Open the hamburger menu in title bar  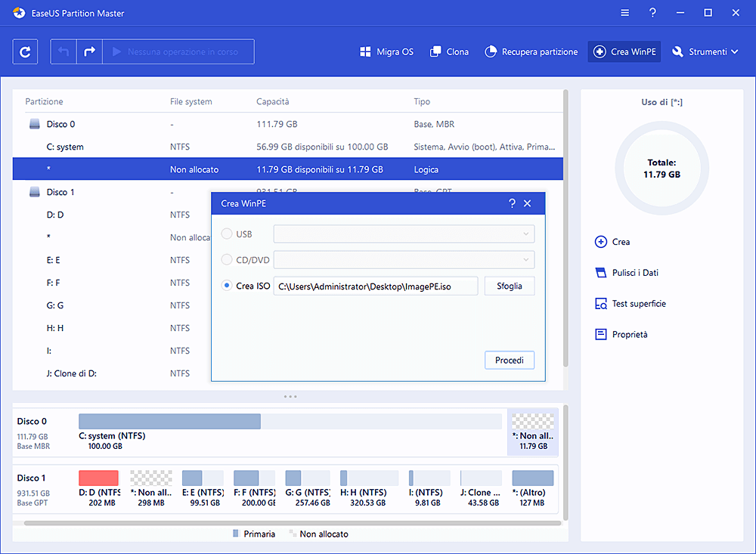(x=624, y=13)
